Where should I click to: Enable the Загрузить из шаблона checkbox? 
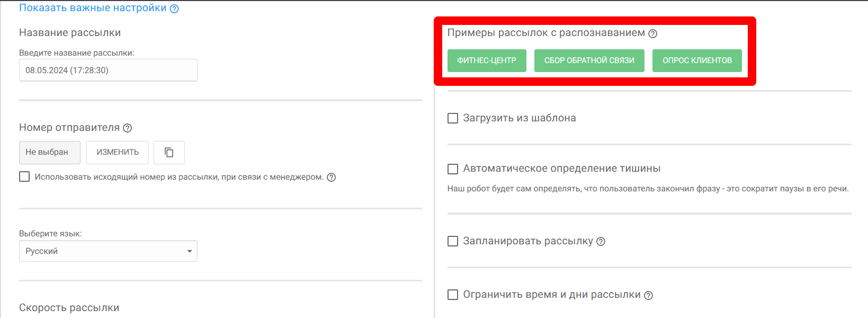pyautogui.click(x=453, y=118)
